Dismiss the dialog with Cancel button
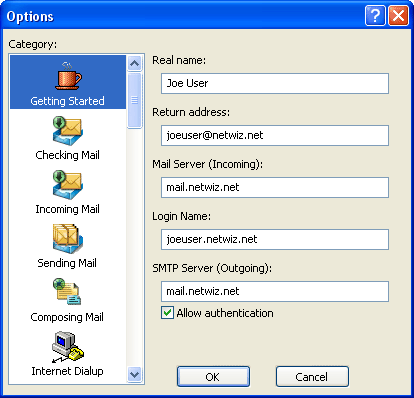 (x=312, y=377)
